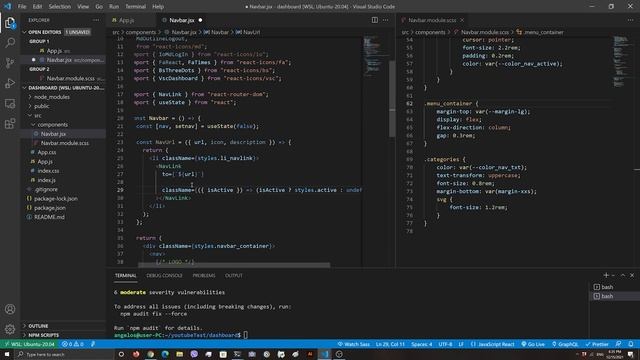Open the Explorer view in activity bar
Screen dimensions: 640x360
click(x=10, y=23)
